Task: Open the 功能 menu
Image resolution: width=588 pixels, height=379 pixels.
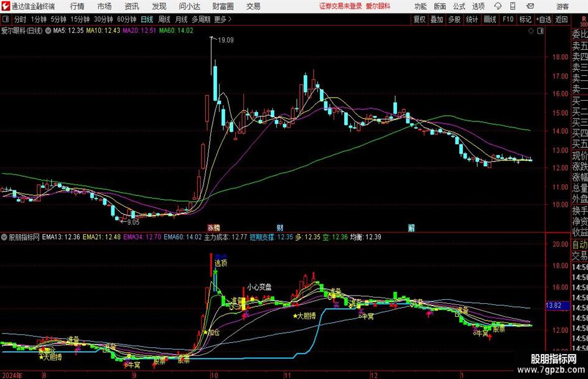Action: (x=421, y=6)
